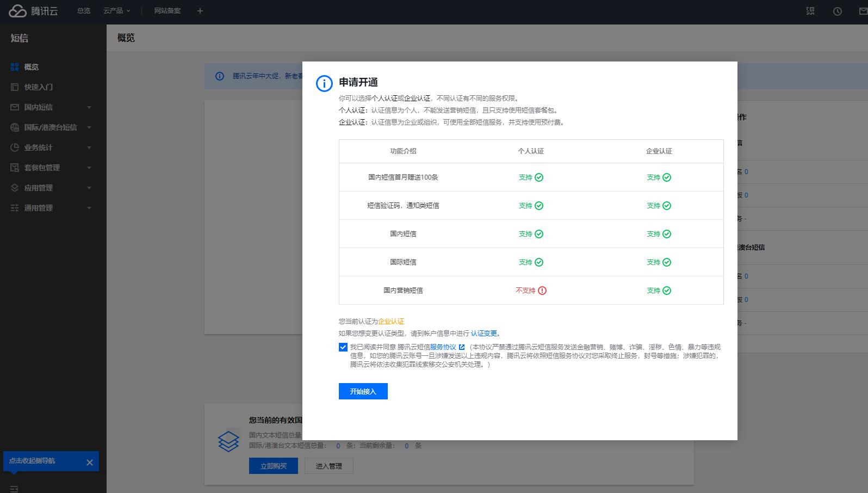Viewport: 868px width, 493px height.
Task: Click the 开始接入 button
Action: [363, 391]
